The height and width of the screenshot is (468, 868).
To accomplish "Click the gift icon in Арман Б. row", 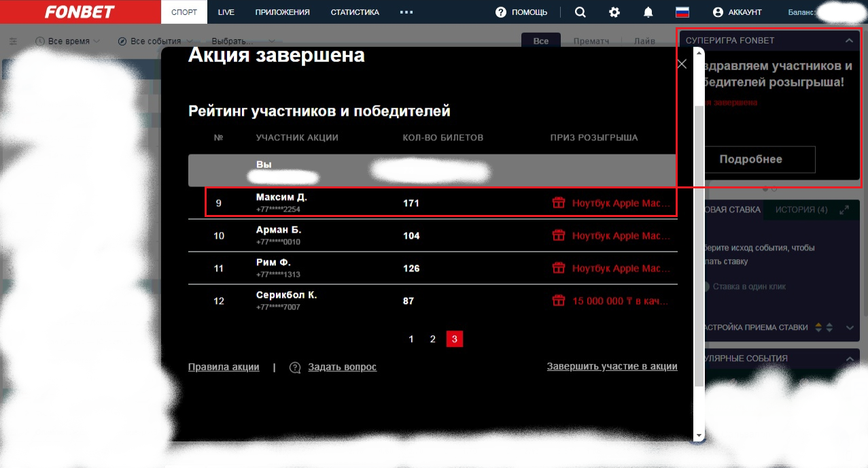I will point(559,235).
